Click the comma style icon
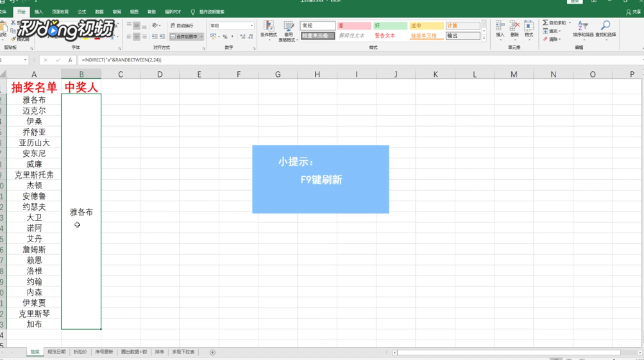 pyautogui.click(x=232, y=37)
